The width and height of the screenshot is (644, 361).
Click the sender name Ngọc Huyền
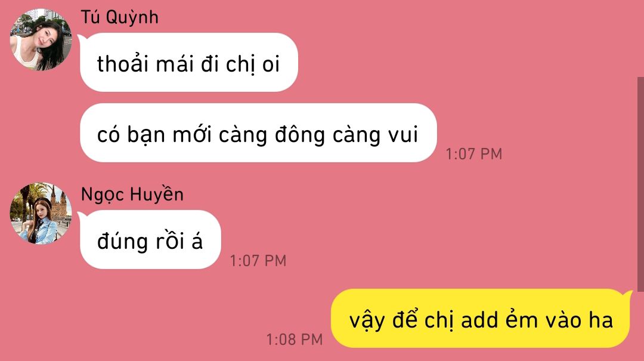132,195
